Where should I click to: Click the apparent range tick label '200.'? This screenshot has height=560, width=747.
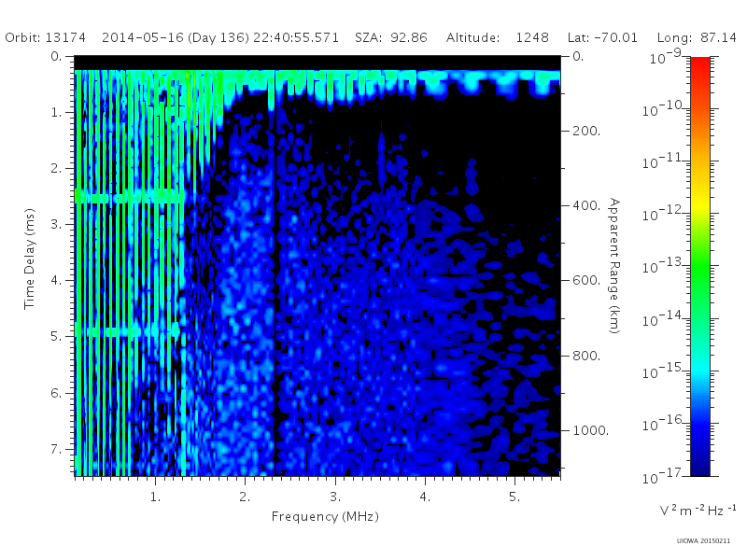tap(586, 131)
